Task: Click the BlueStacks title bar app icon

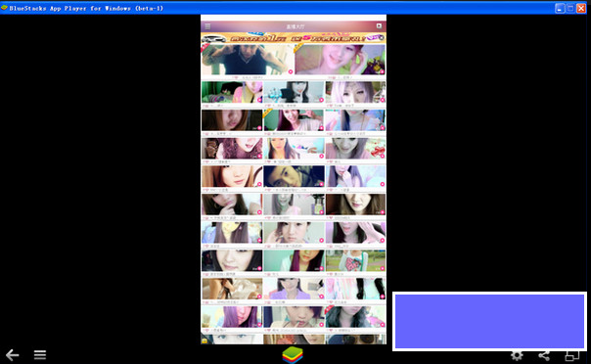Action: [x=4, y=8]
